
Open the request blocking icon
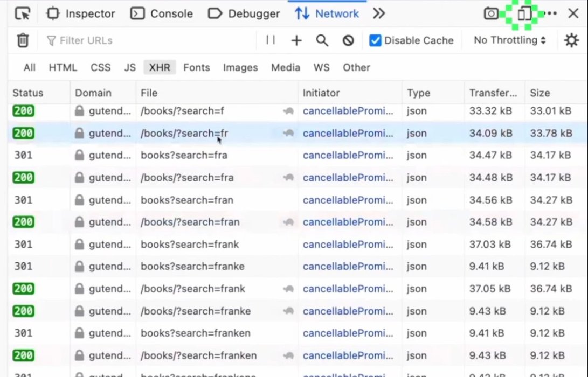pyautogui.click(x=348, y=40)
